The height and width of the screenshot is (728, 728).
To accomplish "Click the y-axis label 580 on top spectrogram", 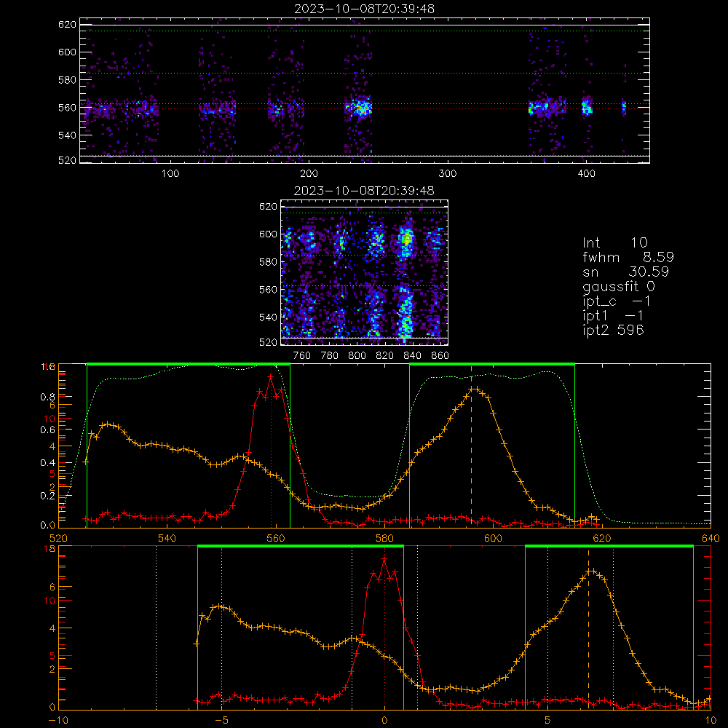I will (67, 79).
